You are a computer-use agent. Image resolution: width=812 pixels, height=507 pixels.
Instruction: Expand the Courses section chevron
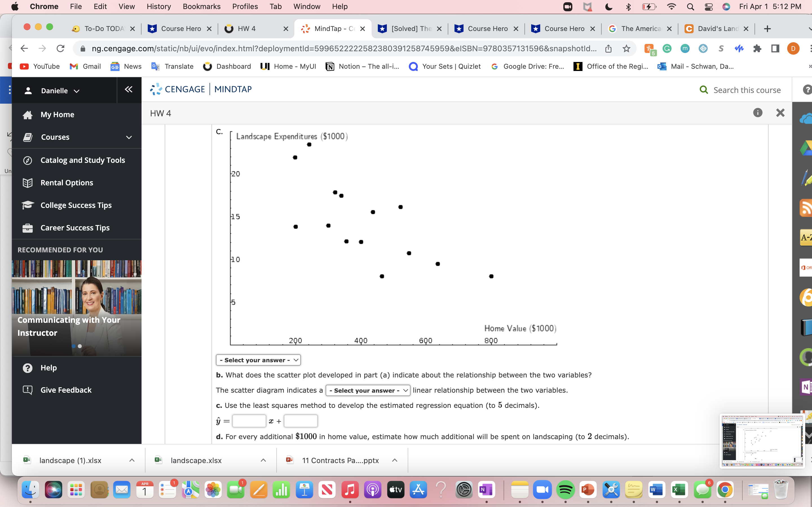coord(129,137)
